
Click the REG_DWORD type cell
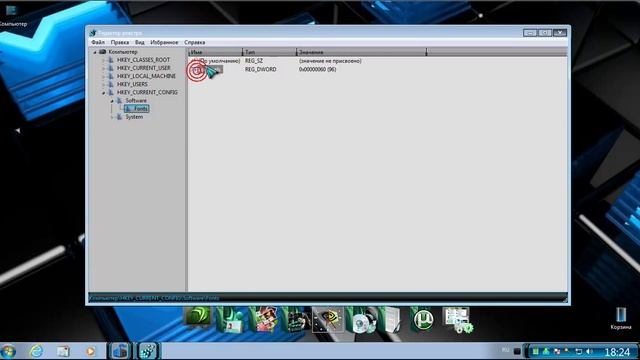pyautogui.click(x=260, y=70)
